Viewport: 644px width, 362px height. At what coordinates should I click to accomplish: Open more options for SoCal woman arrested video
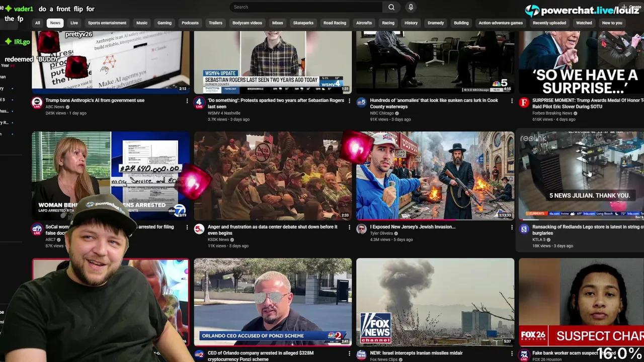[x=187, y=227]
